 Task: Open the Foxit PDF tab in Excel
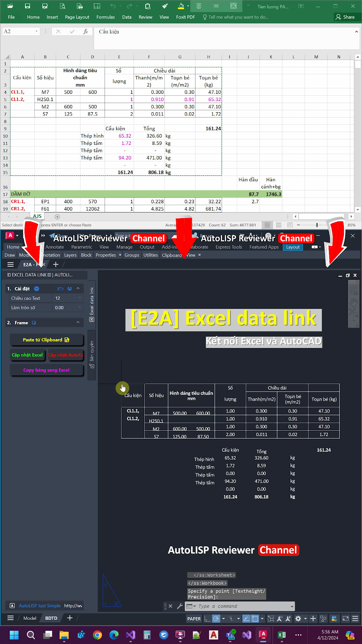tap(185, 17)
